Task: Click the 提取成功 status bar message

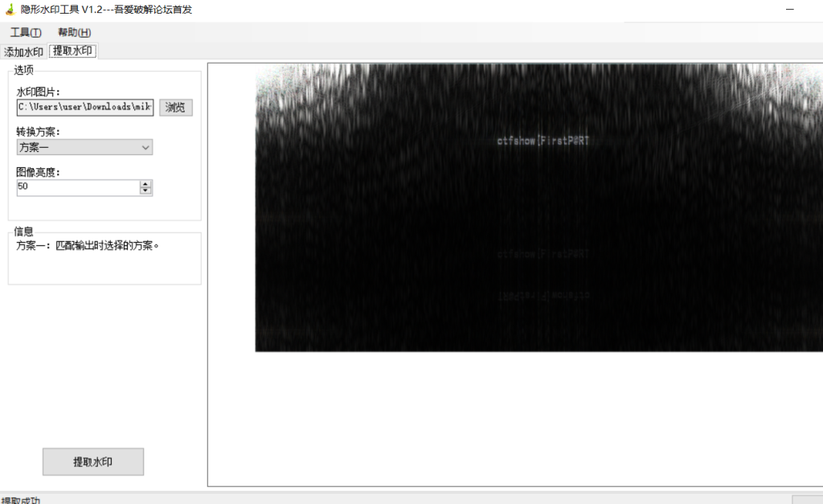Action: coord(21,499)
